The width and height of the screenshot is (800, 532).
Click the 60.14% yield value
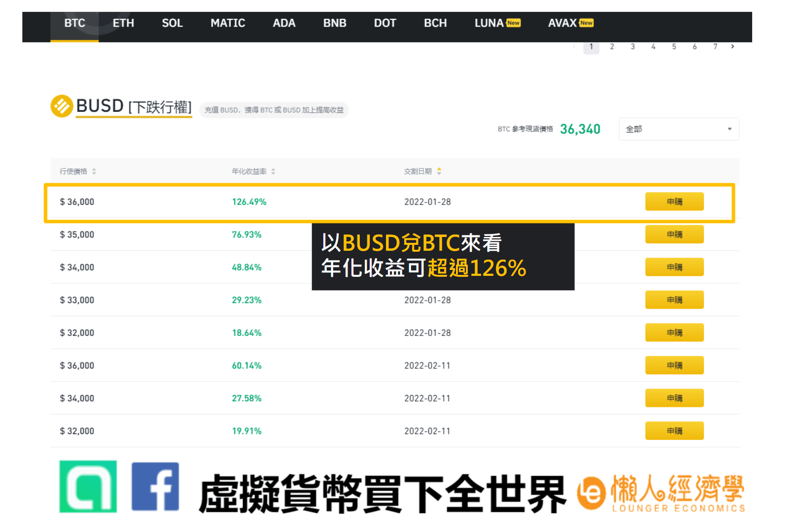pos(246,366)
